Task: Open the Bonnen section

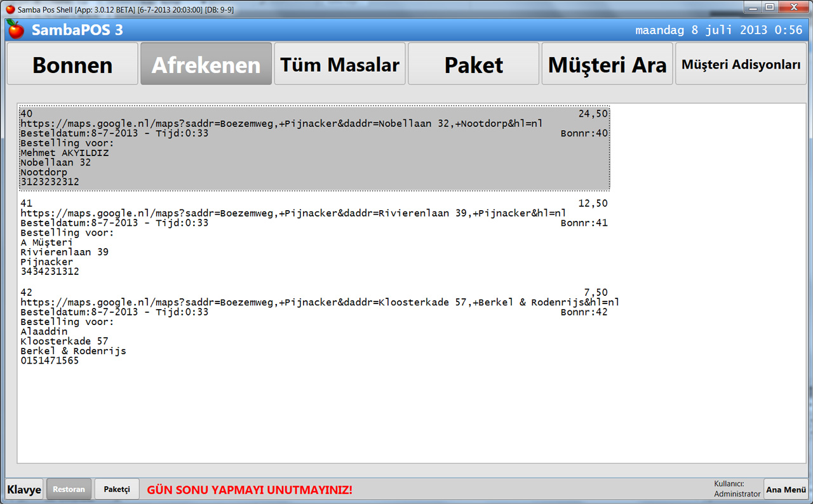Action: coord(72,64)
